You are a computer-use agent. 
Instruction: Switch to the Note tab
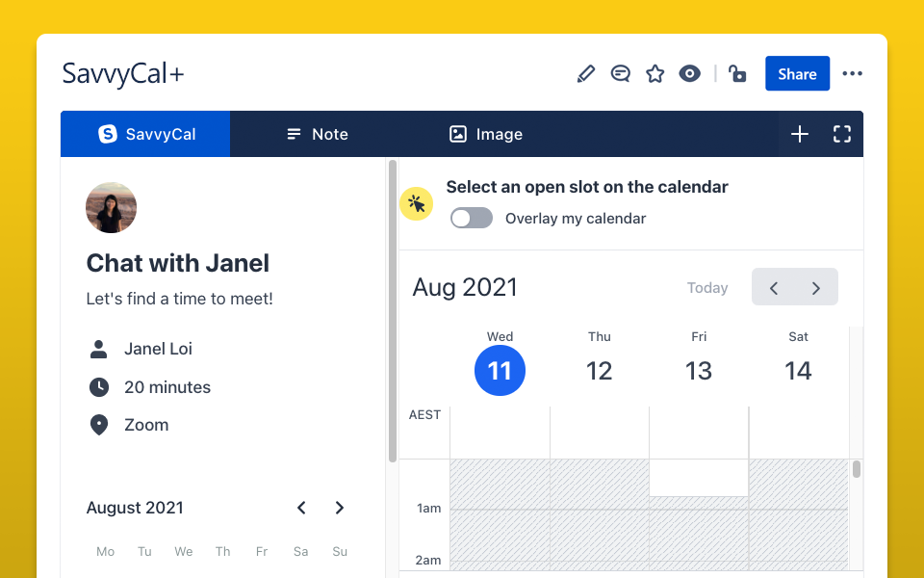(317, 134)
